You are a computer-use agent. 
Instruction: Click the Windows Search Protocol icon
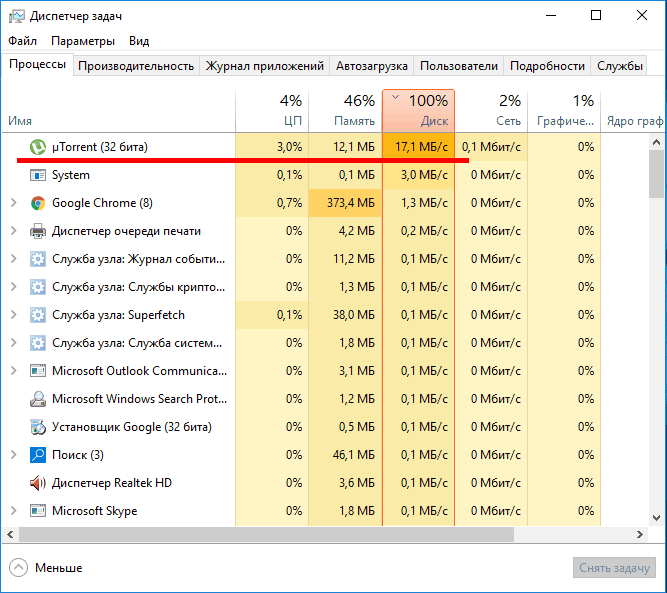coord(38,399)
